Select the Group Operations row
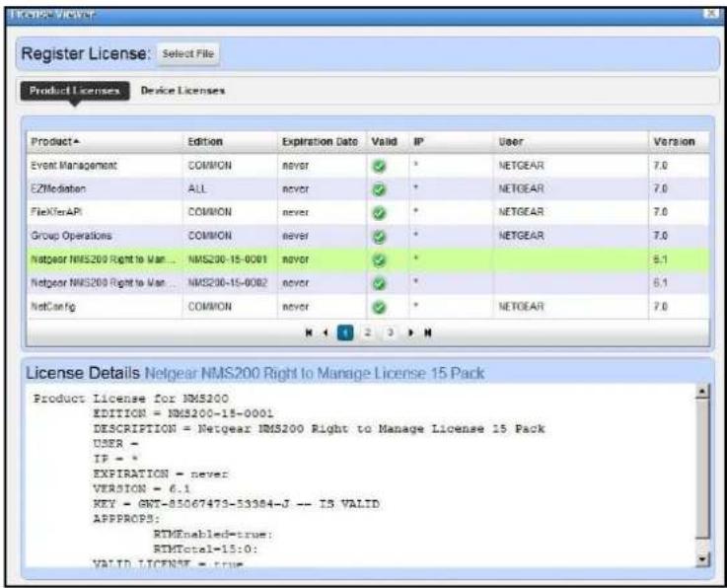The height and width of the screenshot is (588, 727). pyautogui.click(x=368, y=236)
